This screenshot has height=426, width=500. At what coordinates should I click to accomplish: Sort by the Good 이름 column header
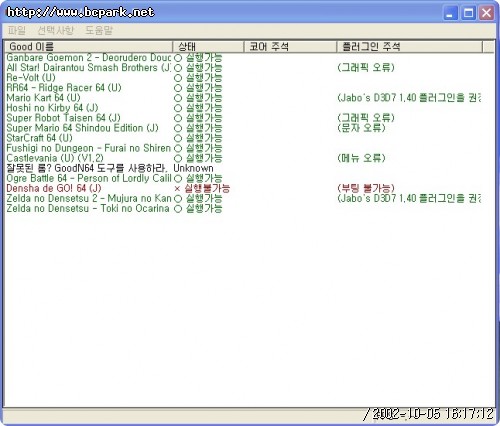point(89,47)
